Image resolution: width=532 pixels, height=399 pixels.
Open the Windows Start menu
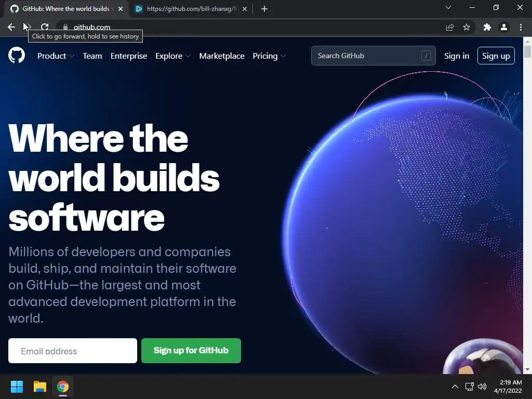[x=17, y=387]
